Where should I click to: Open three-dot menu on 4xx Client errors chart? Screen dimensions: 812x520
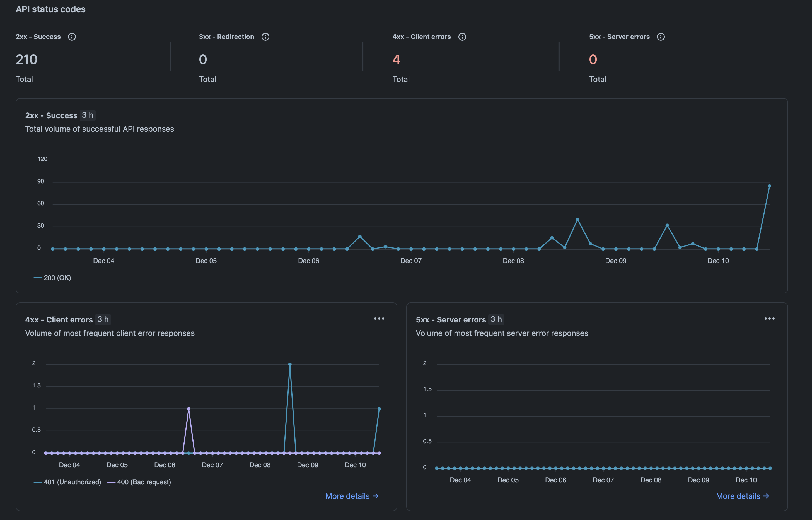[x=379, y=319]
